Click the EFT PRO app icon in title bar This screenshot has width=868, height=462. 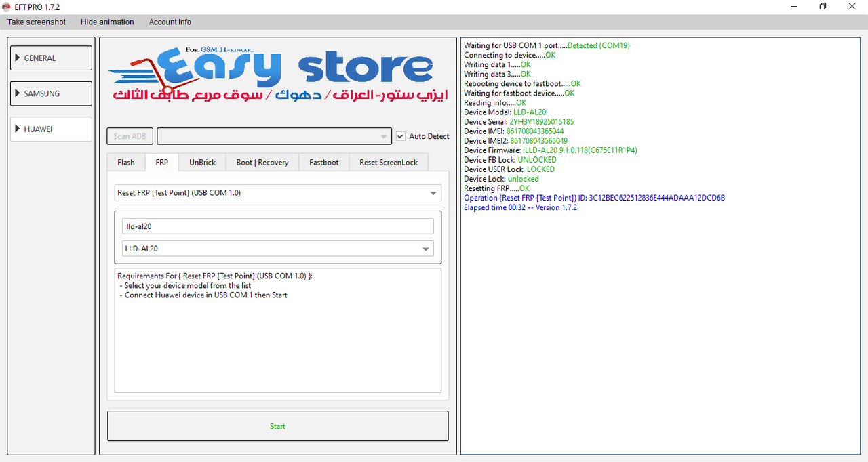click(x=6, y=7)
